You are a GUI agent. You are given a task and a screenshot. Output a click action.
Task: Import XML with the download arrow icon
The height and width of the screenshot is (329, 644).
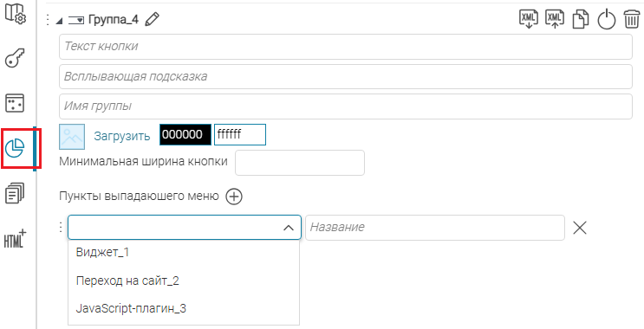point(529,19)
